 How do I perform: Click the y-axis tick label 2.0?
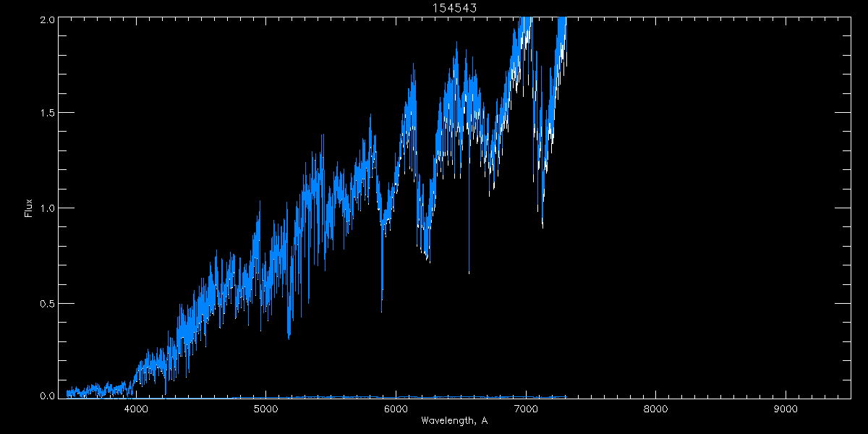coord(47,20)
